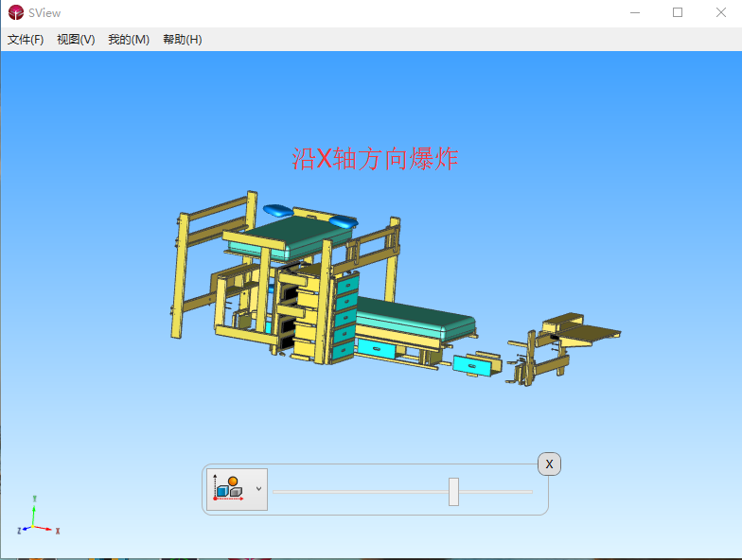Click the SView application logo icon
Screen dimensions: 742x560
(x=15, y=12)
